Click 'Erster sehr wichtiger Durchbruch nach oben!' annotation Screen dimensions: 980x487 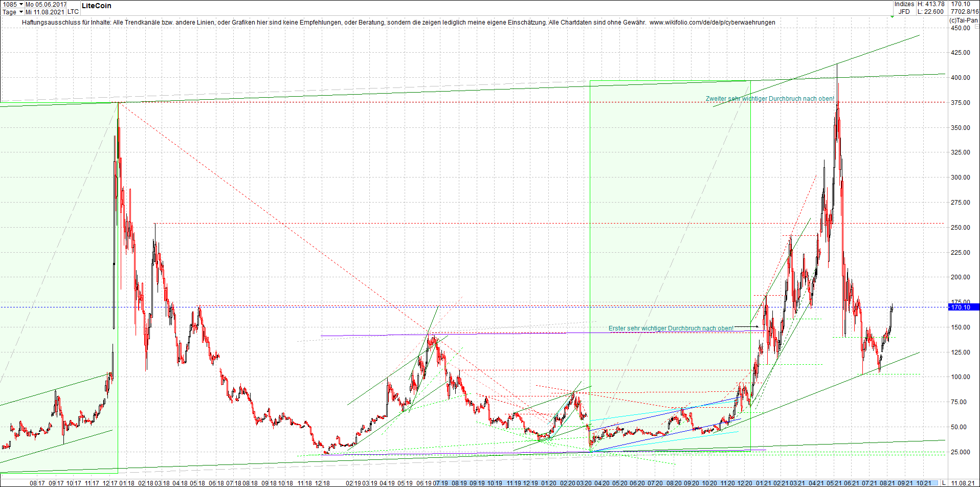[671, 328]
